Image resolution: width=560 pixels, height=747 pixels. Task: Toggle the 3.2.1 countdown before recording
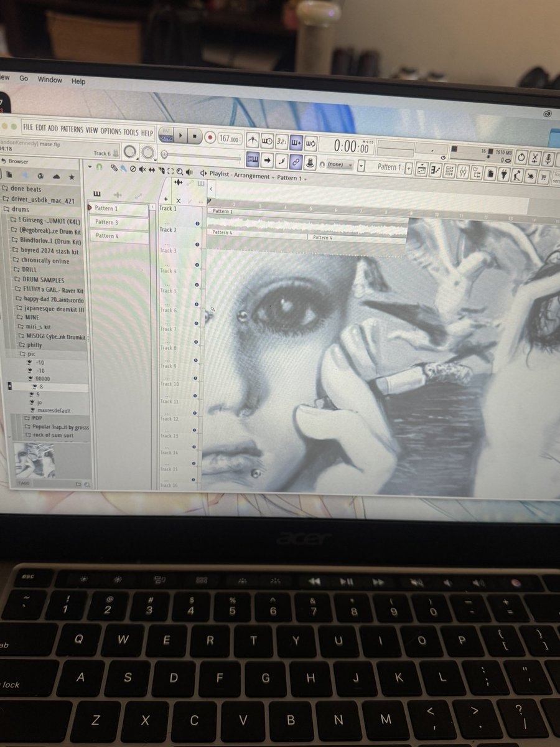tap(281, 142)
